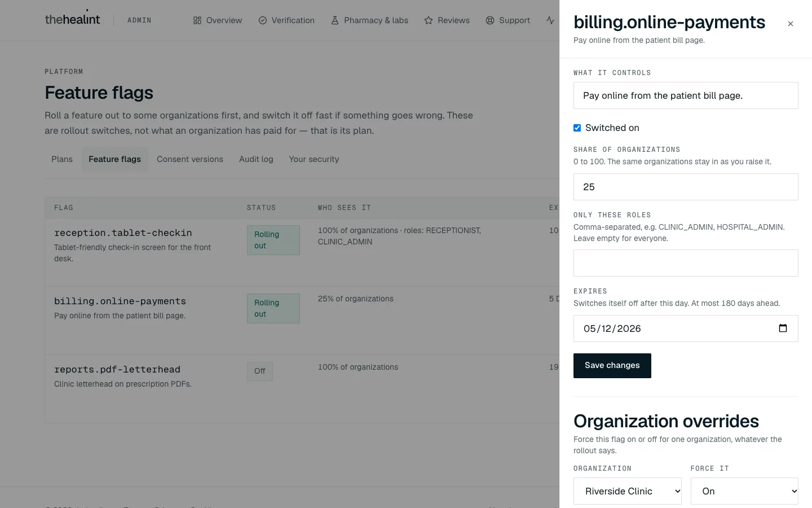Select the reports.pdf-letterhead flag name
812x508 pixels.
pos(117,370)
